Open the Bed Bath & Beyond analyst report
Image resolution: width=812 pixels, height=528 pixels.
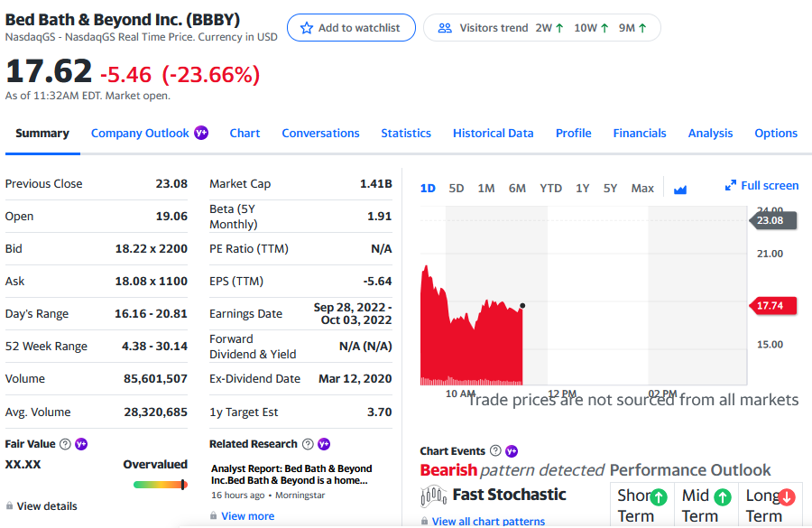pyautogui.click(x=291, y=474)
